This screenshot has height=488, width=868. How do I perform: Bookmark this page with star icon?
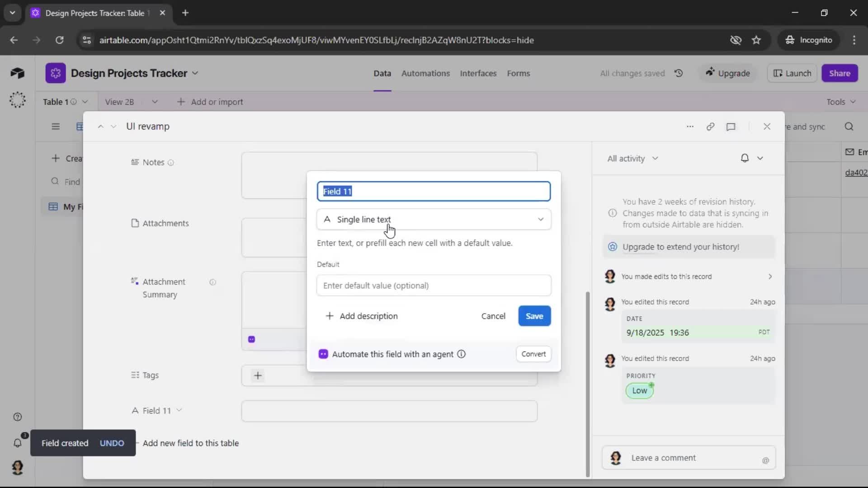[756, 40]
